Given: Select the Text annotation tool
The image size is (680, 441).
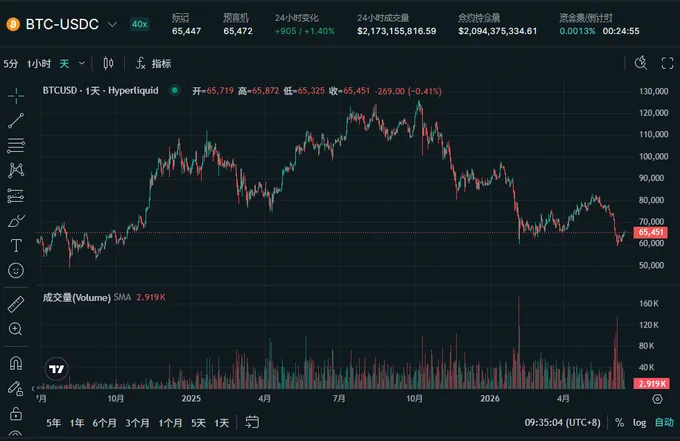Looking at the screenshot, I should 16,246.
